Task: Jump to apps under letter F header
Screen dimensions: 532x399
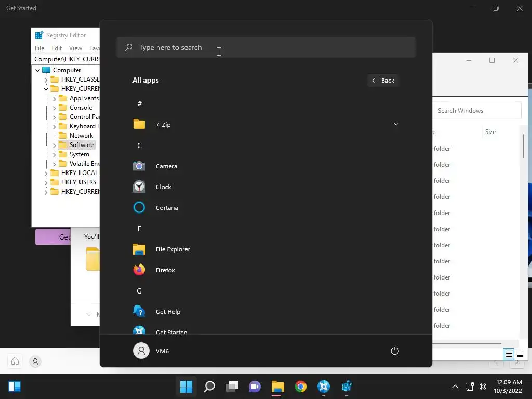Action: tap(139, 229)
